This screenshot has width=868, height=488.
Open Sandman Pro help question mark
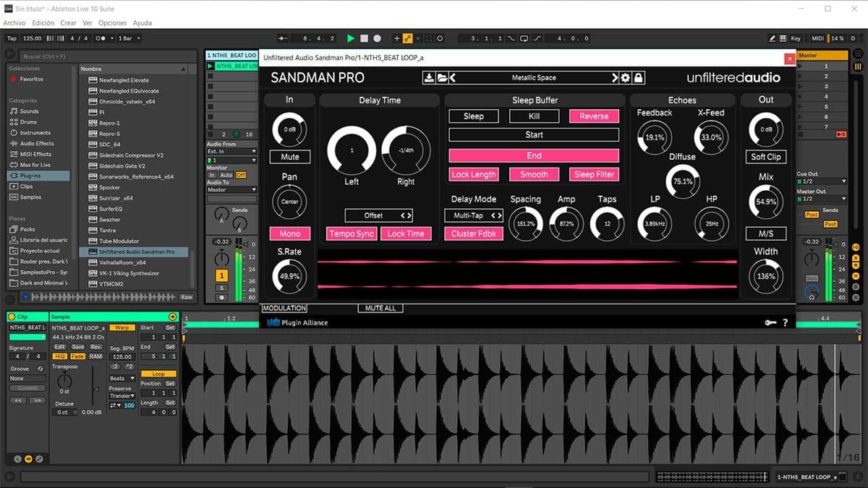(x=786, y=322)
